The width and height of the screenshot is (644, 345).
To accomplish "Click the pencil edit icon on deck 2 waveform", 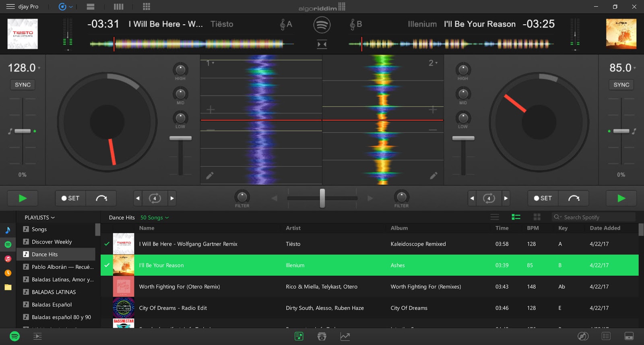I will pos(433,175).
